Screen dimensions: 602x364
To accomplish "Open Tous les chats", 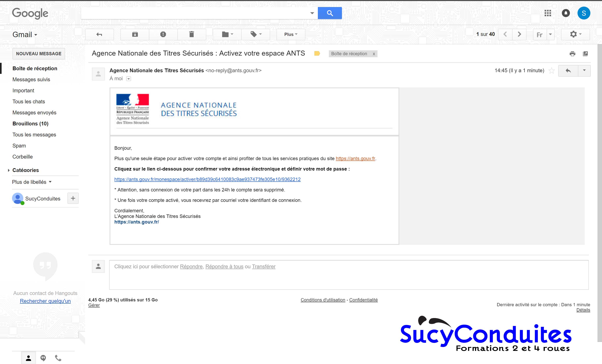I will click(x=28, y=101).
